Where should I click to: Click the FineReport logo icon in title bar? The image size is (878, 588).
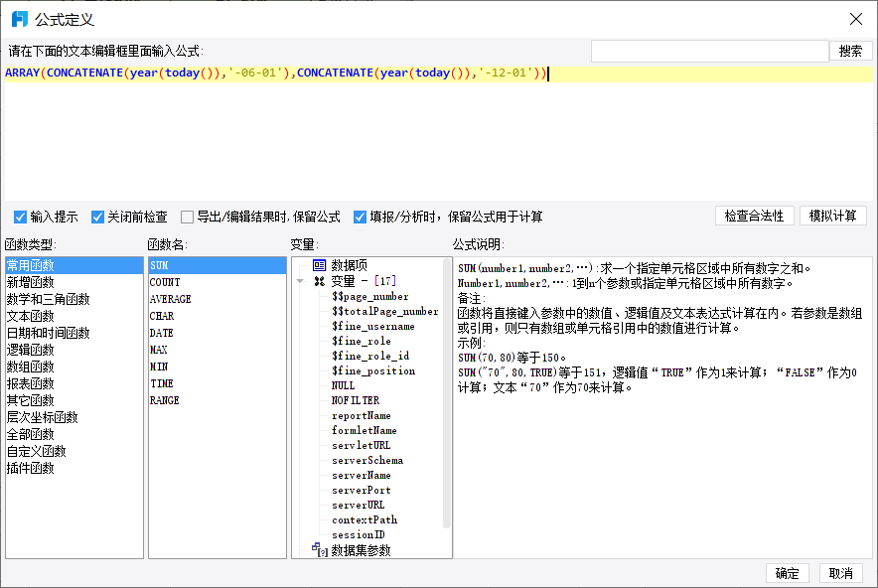20,19
